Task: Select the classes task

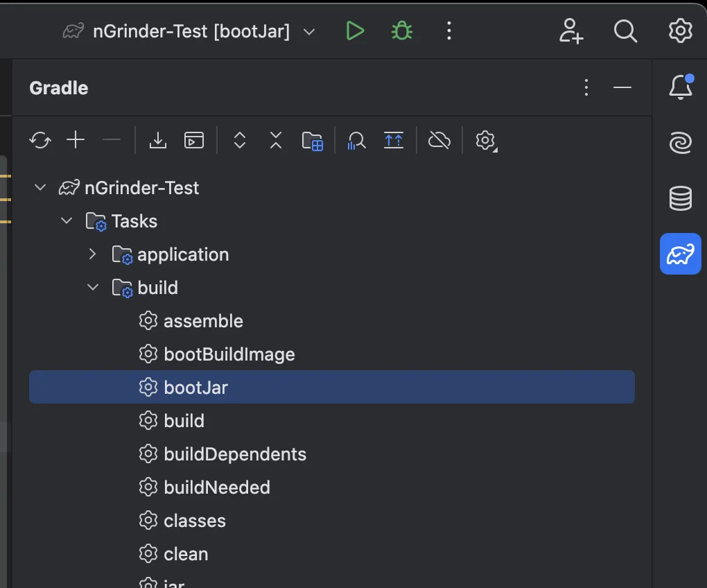Action: click(332, 521)
